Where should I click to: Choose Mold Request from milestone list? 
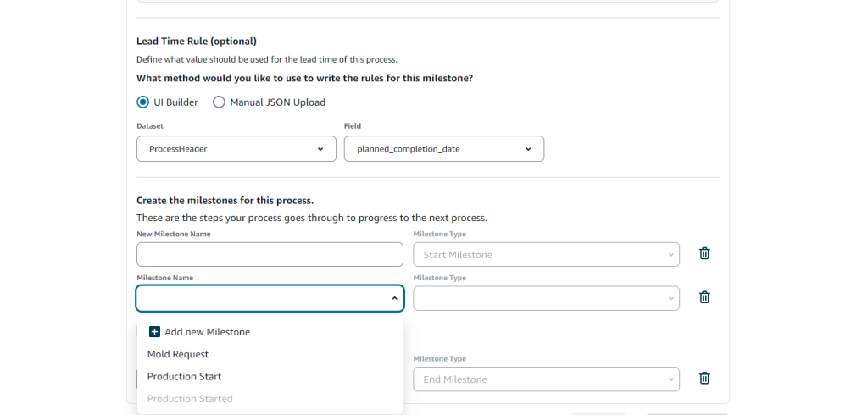point(178,354)
